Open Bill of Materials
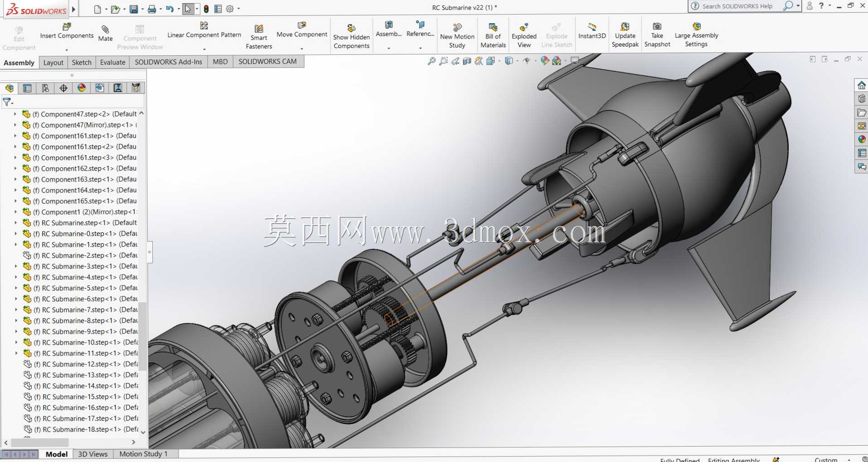The height and width of the screenshot is (462, 868). coord(493,35)
